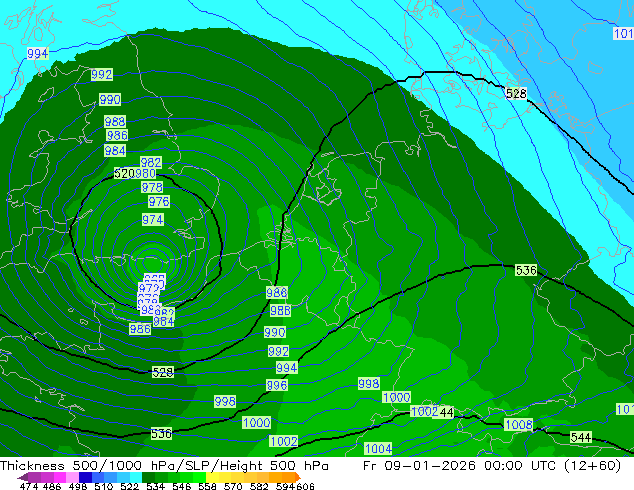
Task: Click the 546 legend value
Action: (179, 487)
